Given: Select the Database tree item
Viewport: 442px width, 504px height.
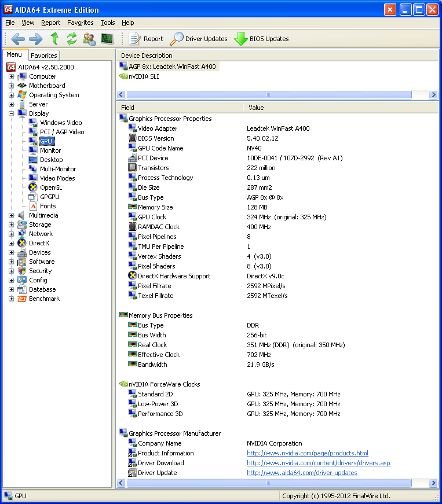Looking at the screenshot, I should (x=42, y=289).
